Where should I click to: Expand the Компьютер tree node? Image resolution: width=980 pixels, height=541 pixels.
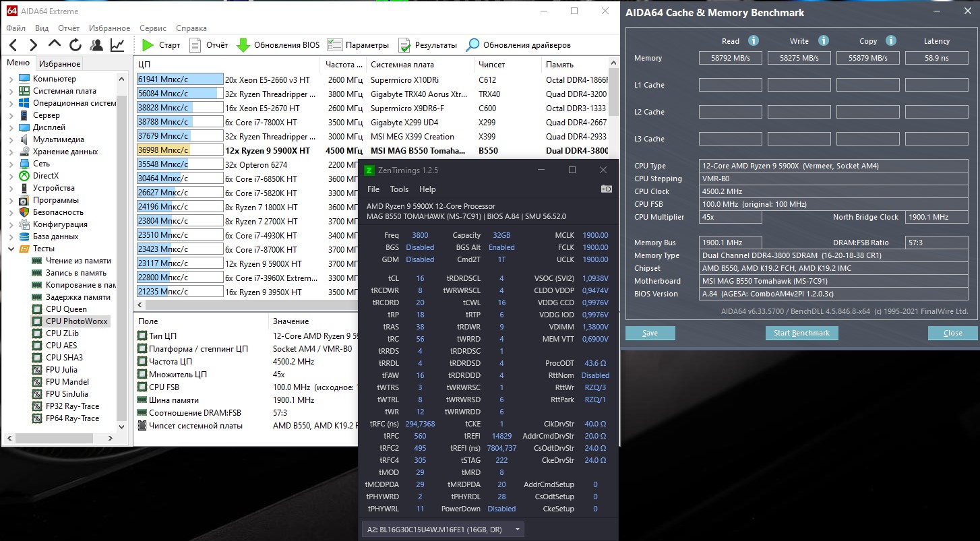pos(11,79)
